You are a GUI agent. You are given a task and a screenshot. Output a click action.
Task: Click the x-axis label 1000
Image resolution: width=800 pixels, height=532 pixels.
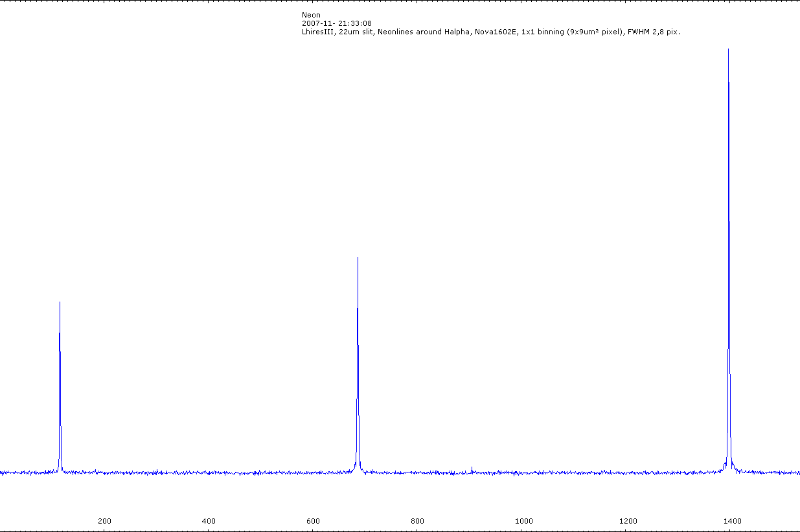pyautogui.click(x=523, y=521)
